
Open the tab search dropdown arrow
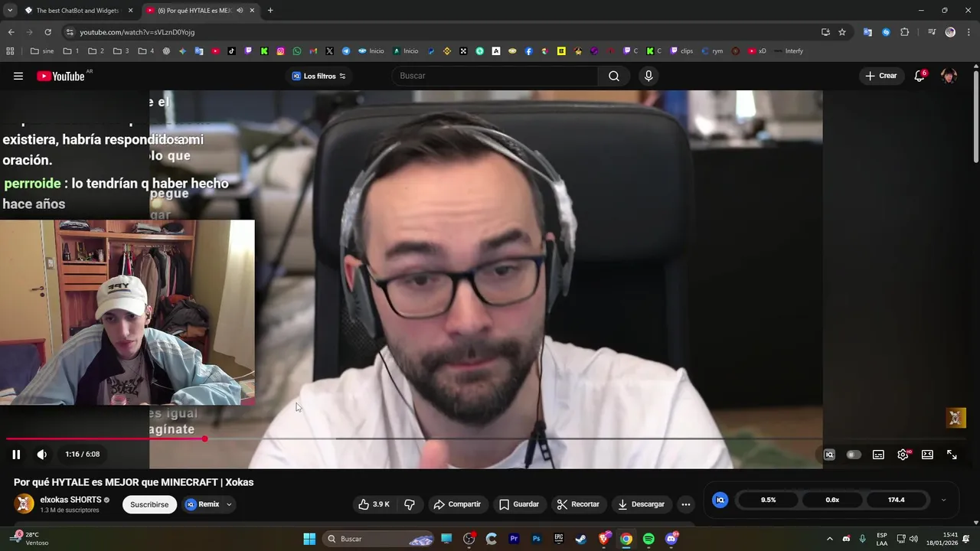[9, 11]
